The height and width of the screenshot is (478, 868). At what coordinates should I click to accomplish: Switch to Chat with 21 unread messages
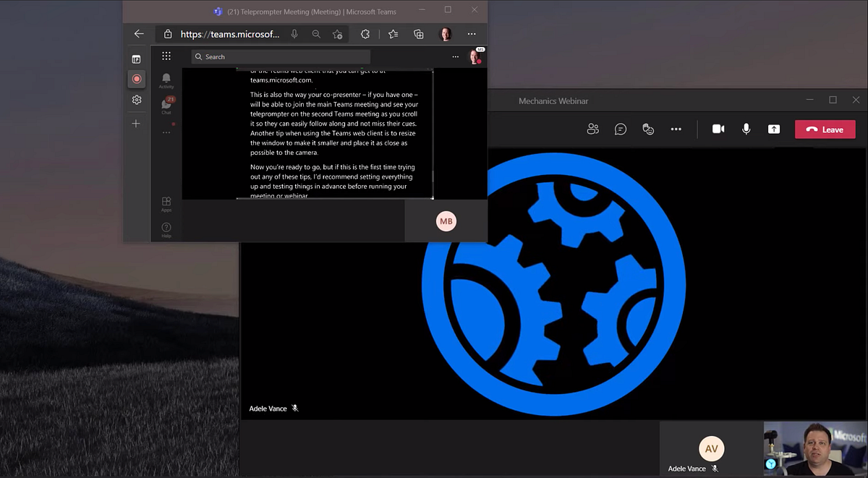click(166, 103)
